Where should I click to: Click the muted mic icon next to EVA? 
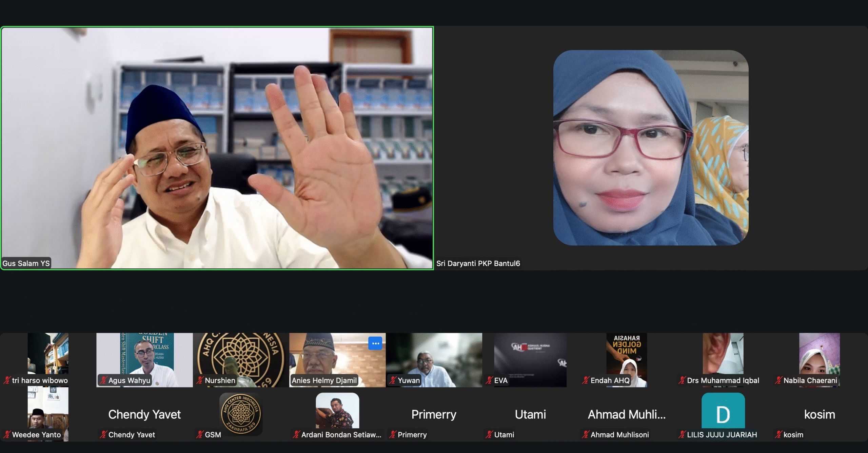point(489,380)
